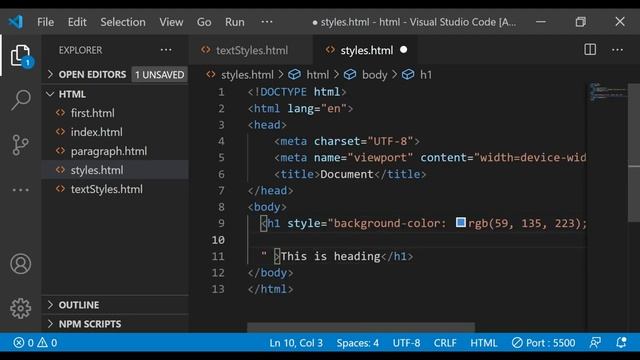The image size is (640, 360).
Task: Split the editor to the right
Action: (590, 50)
